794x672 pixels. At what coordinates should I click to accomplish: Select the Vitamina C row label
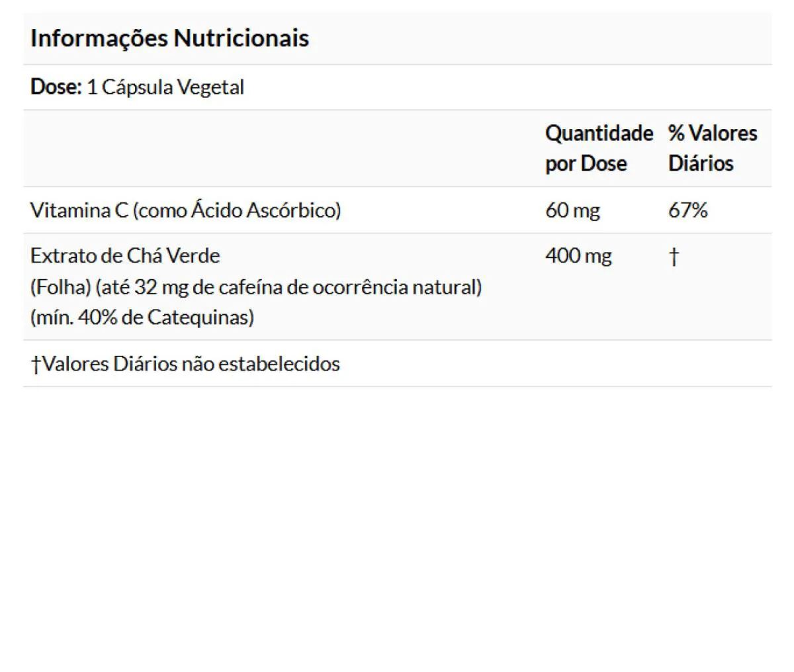tap(185, 210)
